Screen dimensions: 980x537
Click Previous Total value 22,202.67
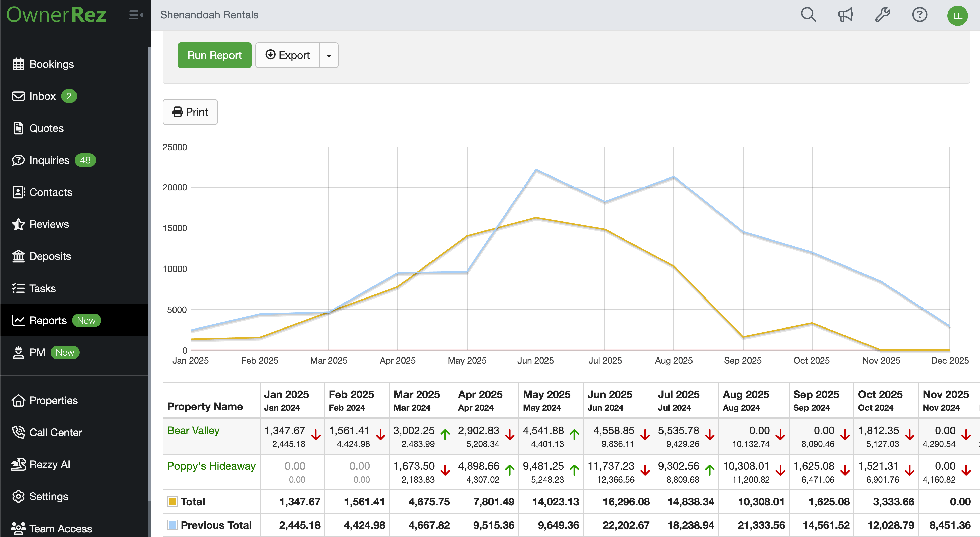click(626, 525)
